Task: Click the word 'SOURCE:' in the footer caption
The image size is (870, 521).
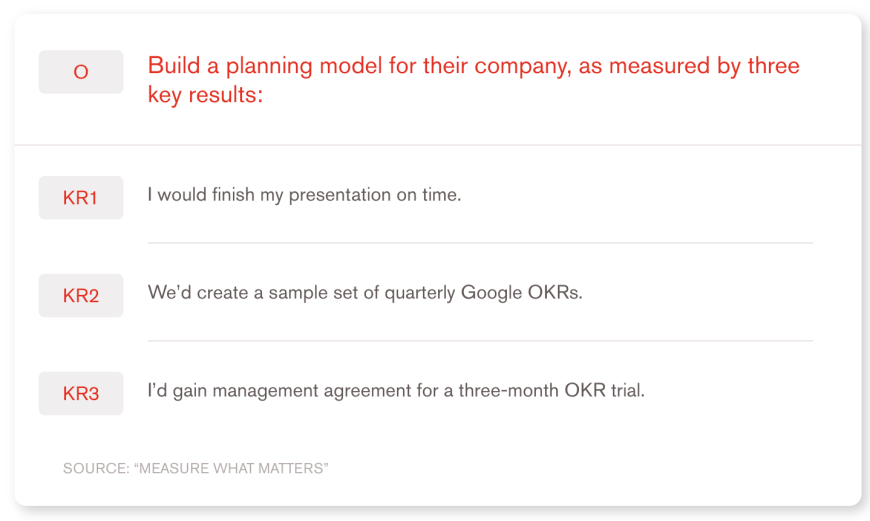Action: click(95, 468)
